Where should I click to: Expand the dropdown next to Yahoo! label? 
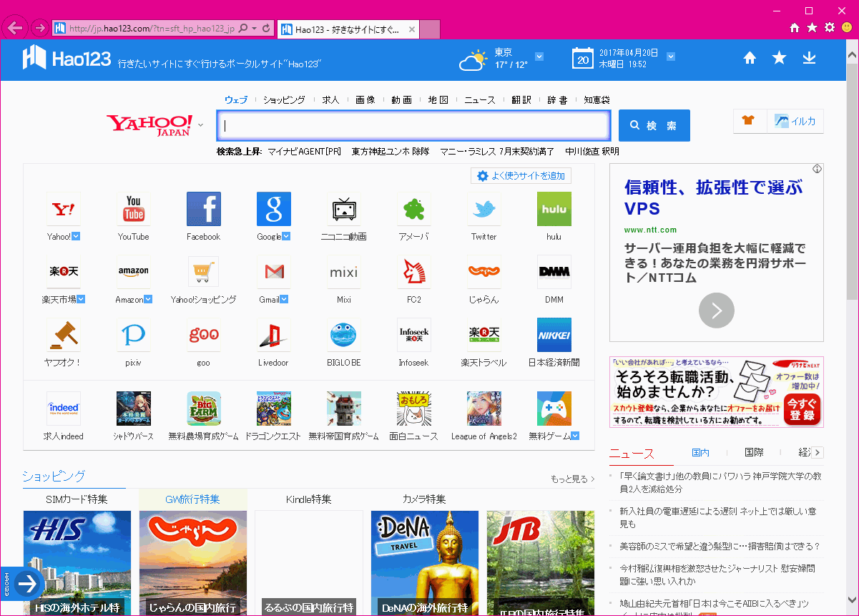tap(76, 237)
